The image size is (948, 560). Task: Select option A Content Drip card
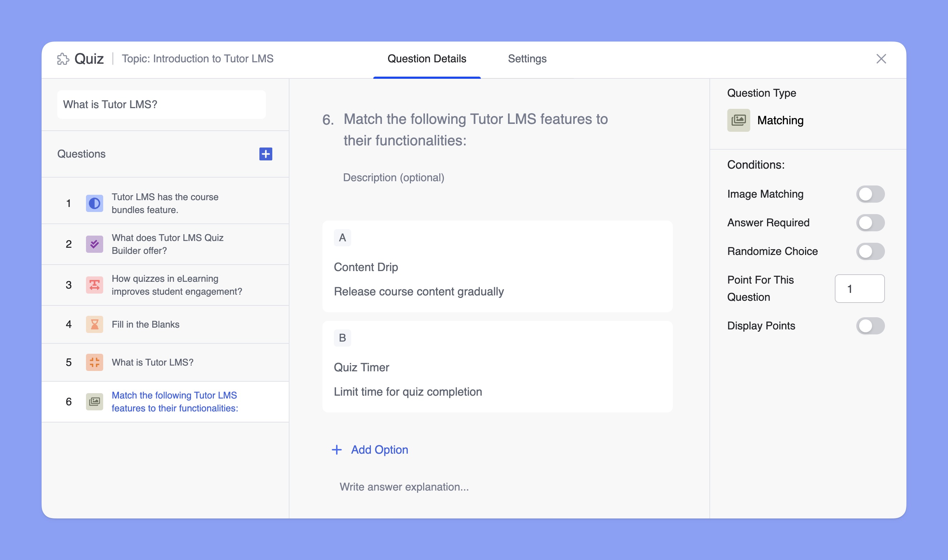(x=497, y=266)
